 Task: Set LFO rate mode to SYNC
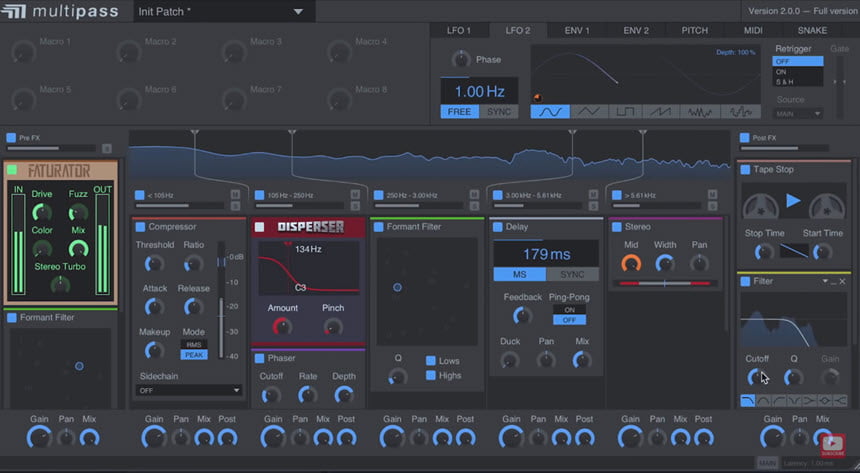pos(499,112)
